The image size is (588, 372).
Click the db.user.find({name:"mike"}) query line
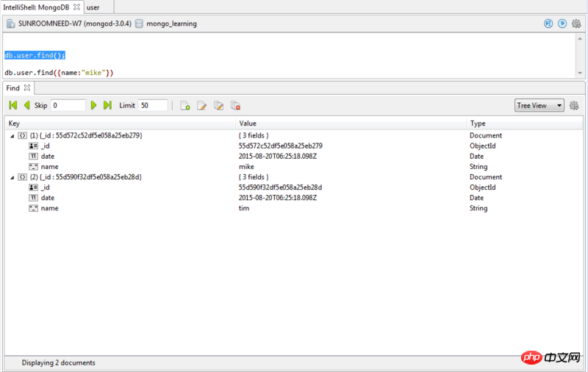click(59, 73)
